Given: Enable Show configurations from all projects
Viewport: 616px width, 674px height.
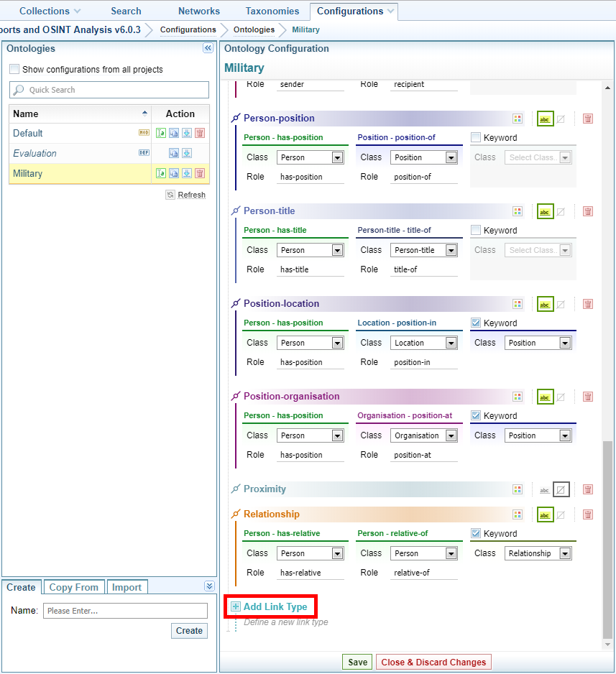Looking at the screenshot, I should [14, 70].
